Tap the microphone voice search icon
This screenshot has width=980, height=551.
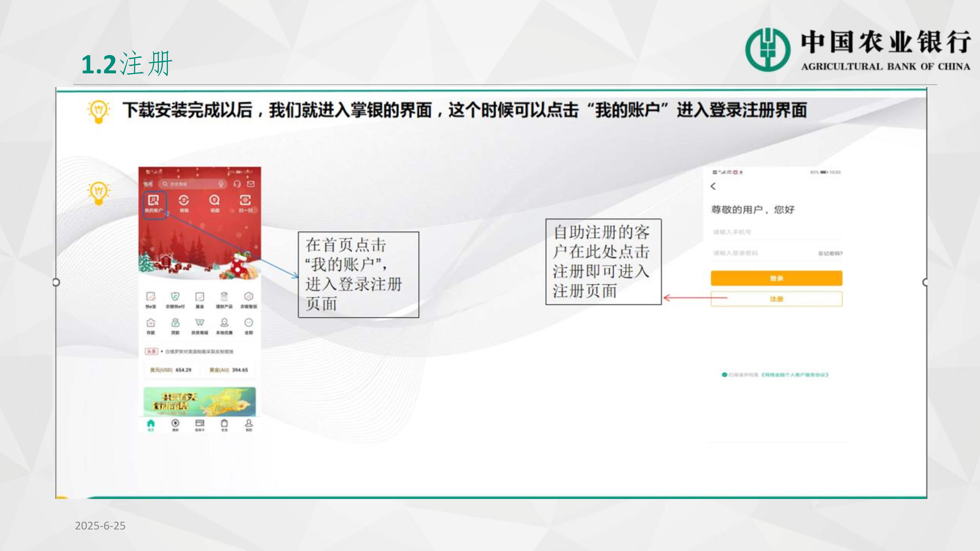pyautogui.click(x=221, y=184)
